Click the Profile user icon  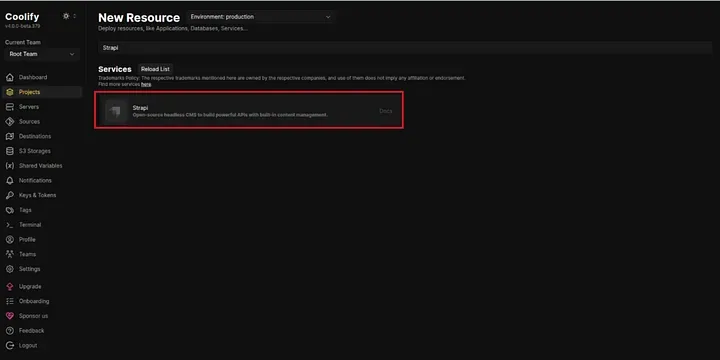[x=10, y=239]
